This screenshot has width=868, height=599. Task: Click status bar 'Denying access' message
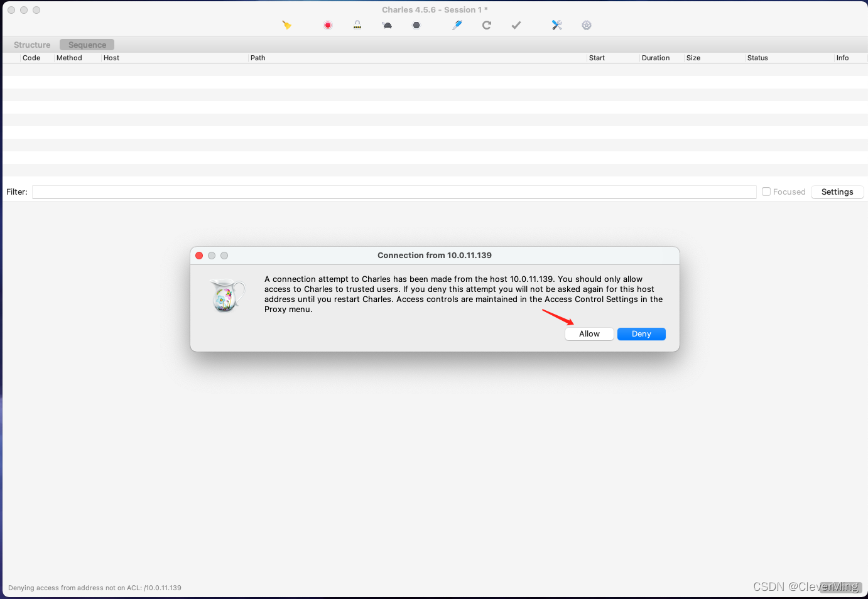[x=95, y=588]
